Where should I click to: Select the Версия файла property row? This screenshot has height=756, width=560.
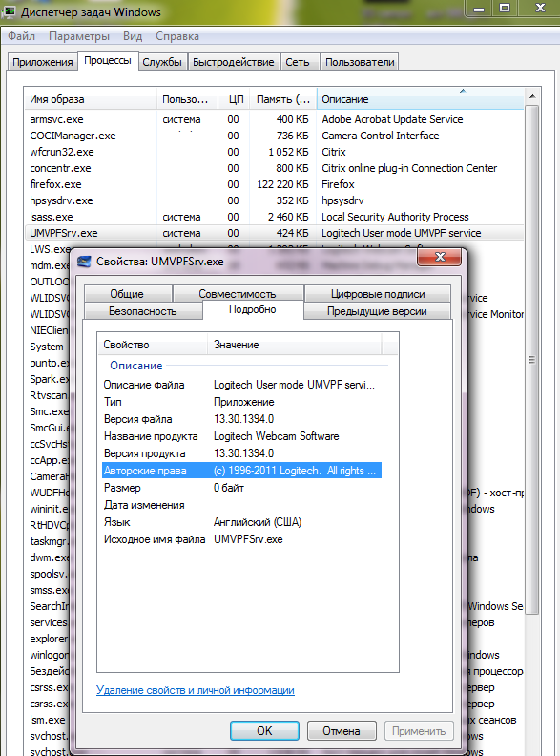[241, 419]
